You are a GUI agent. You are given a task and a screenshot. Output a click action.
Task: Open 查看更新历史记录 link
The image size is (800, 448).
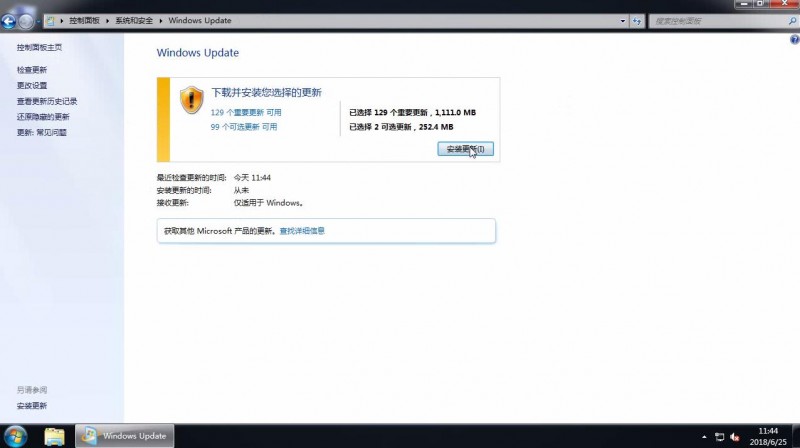(x=47, y=102)
